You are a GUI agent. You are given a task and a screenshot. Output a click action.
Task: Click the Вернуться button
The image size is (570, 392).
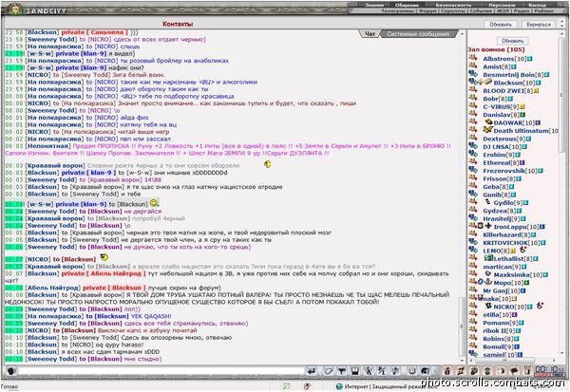(539, 25)
